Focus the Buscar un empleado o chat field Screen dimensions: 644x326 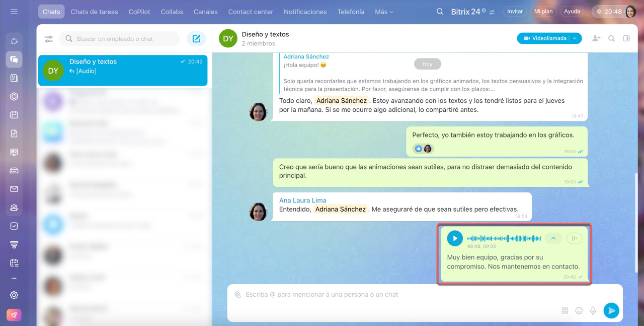(119, 39)
